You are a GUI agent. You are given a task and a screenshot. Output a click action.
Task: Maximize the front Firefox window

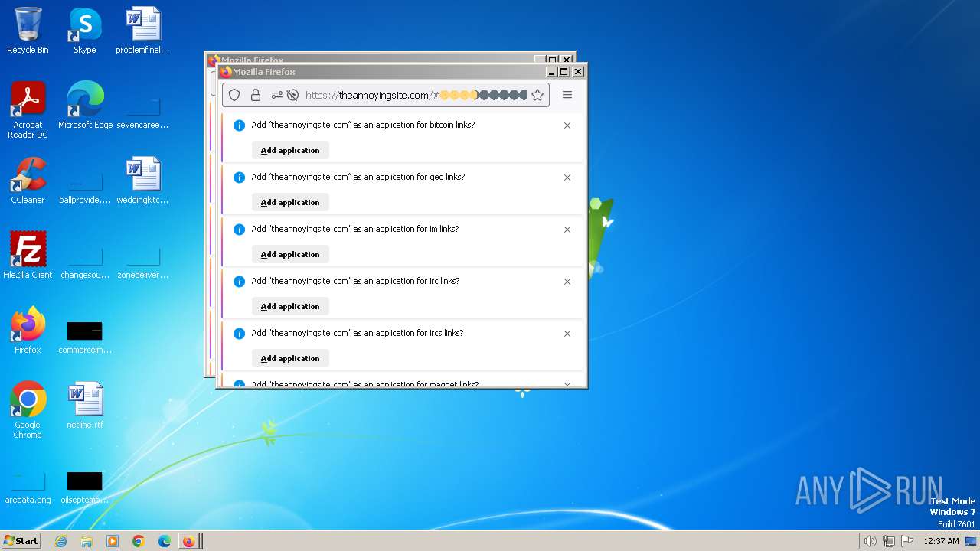[x=564, y=72]
